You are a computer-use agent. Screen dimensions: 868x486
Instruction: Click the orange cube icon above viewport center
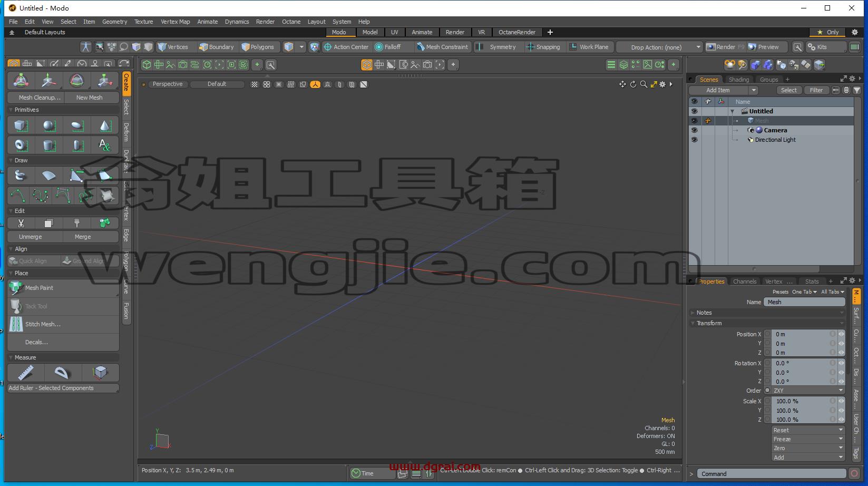[367, 65]
